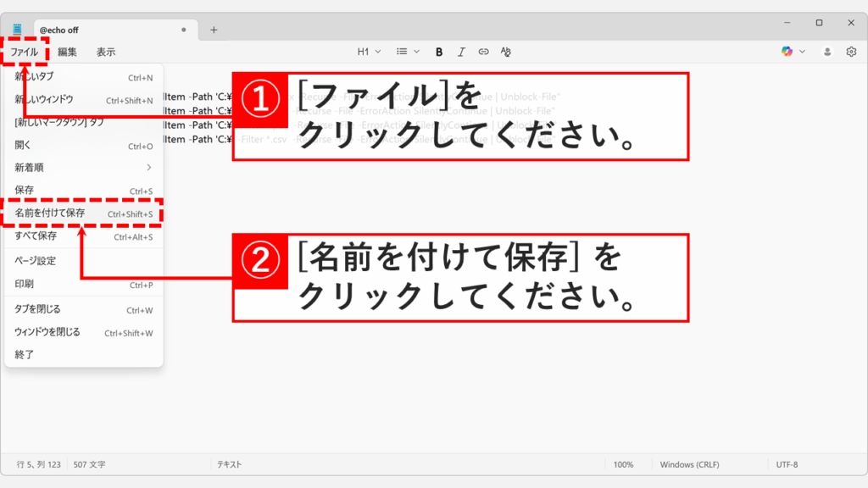Add a new tab with plus icon
The height and width of the screenshot is (488, 868).
coord(214,30)
